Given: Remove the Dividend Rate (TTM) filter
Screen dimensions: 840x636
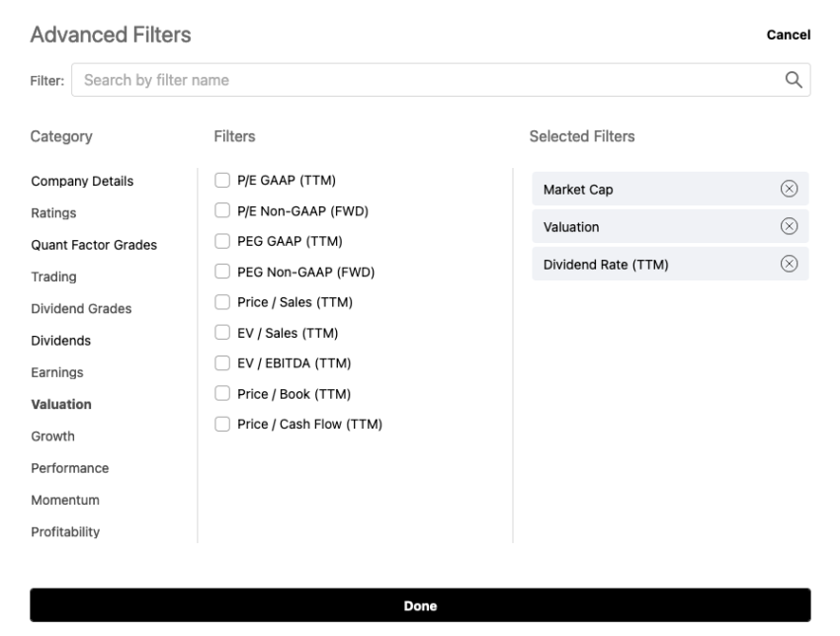Looking at the screenshot, I should point(789,264).
